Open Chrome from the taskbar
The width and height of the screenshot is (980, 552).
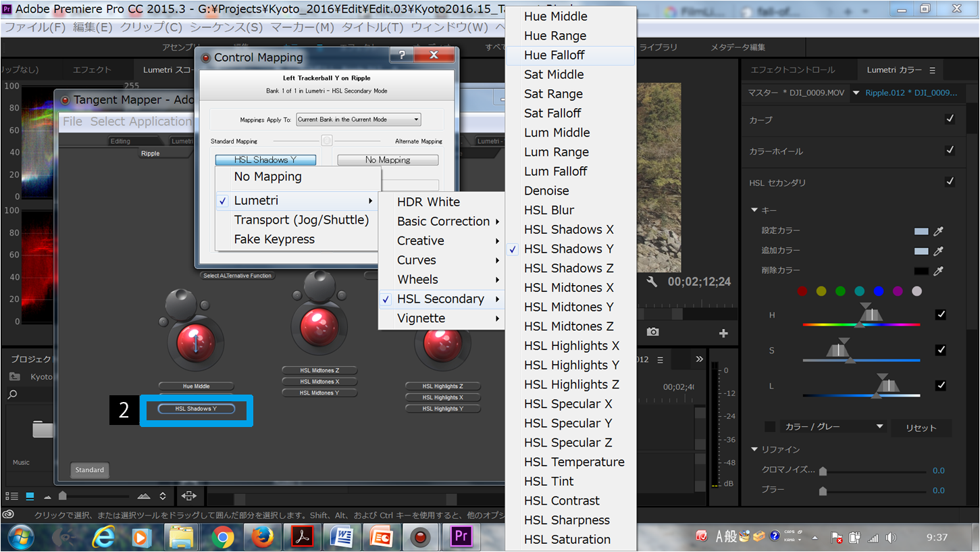point(222,538)
